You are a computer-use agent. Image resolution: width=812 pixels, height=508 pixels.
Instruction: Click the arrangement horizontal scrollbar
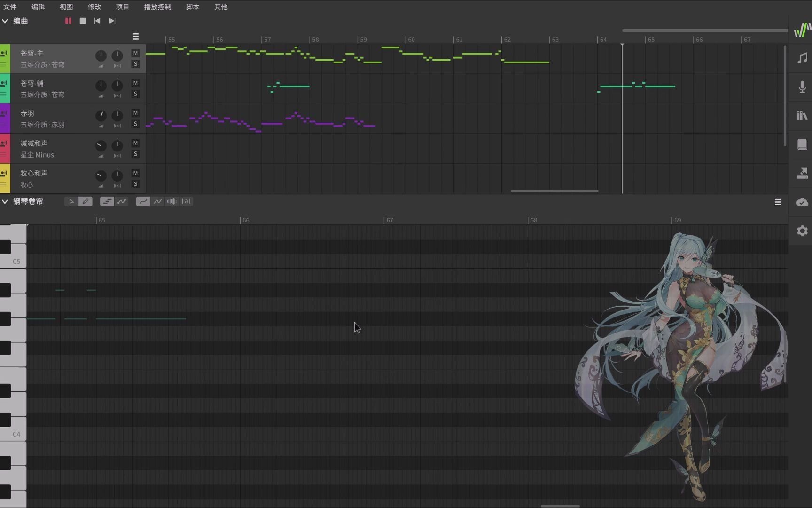(554, 191)
